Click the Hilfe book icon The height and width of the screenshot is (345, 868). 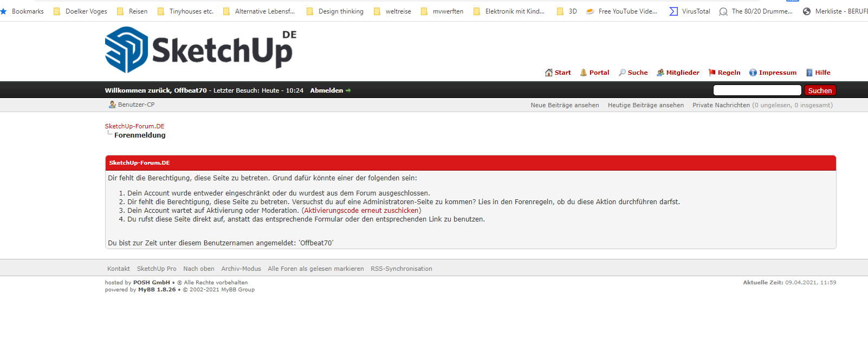[809, 73]
